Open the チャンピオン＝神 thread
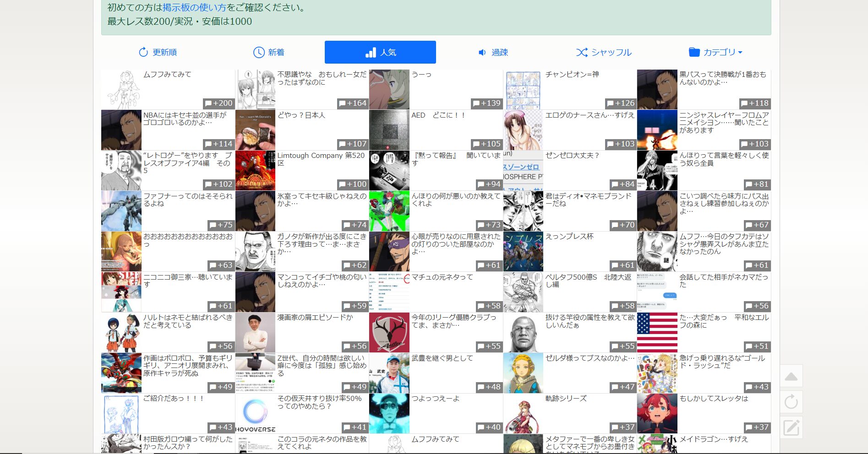This screenshot has width=868, height=454. tap(572, 74)
